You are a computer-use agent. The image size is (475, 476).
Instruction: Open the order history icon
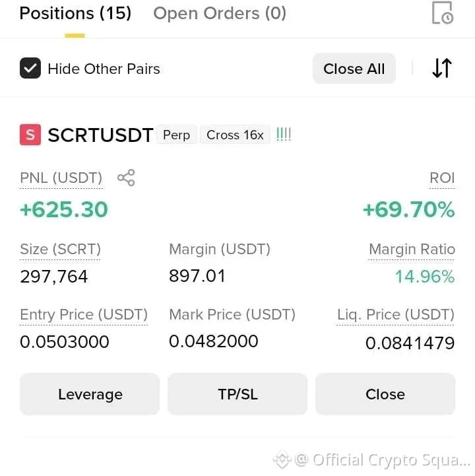[x=442, y=13]
